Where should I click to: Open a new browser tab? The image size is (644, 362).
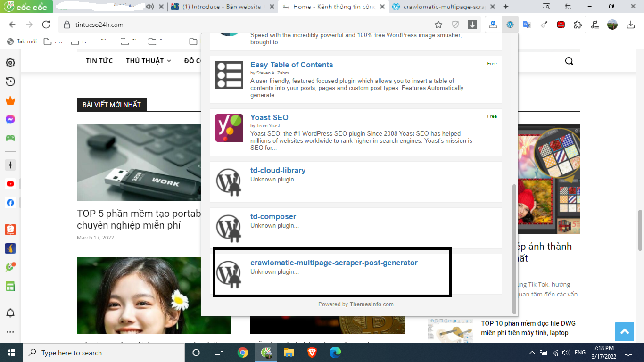[506, 7]
